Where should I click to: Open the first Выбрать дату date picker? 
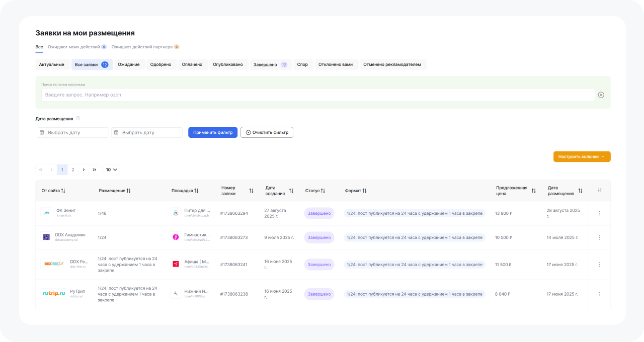[72, 132]
